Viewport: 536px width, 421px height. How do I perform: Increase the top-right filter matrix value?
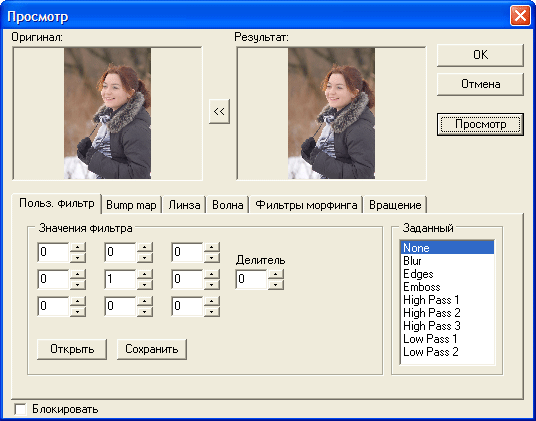[212, 247]
